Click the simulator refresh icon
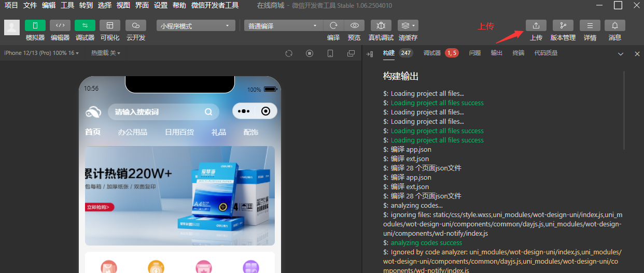 [x=289, y=53]
